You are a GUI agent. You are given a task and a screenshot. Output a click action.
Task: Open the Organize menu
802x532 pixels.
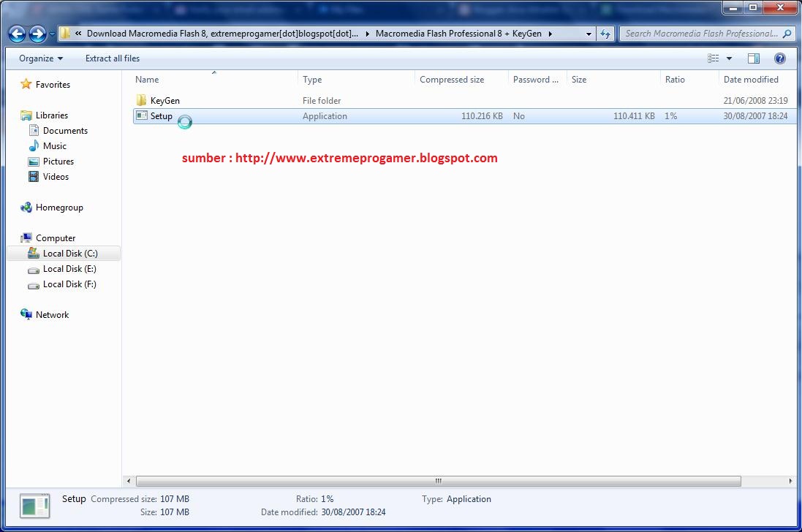click(41, 58)
